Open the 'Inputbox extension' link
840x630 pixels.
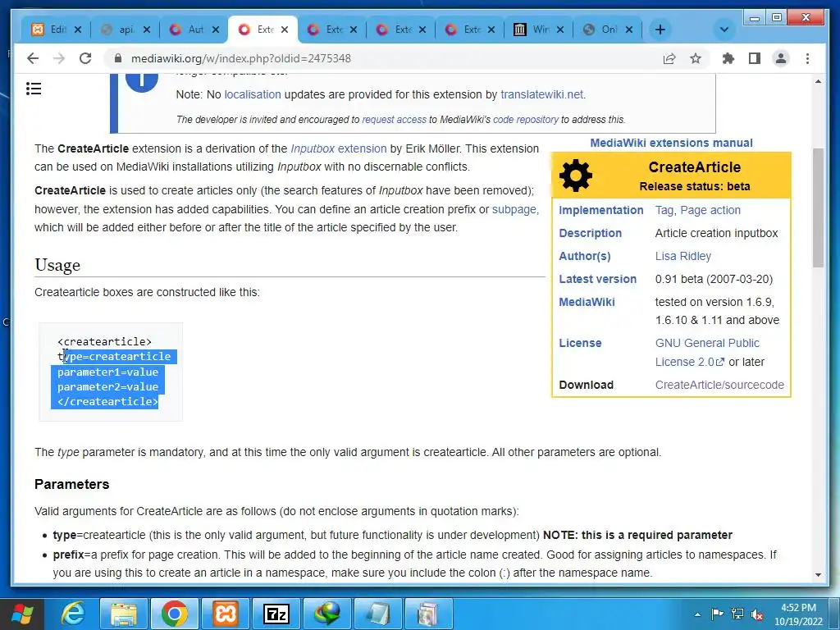coord(339,148)
